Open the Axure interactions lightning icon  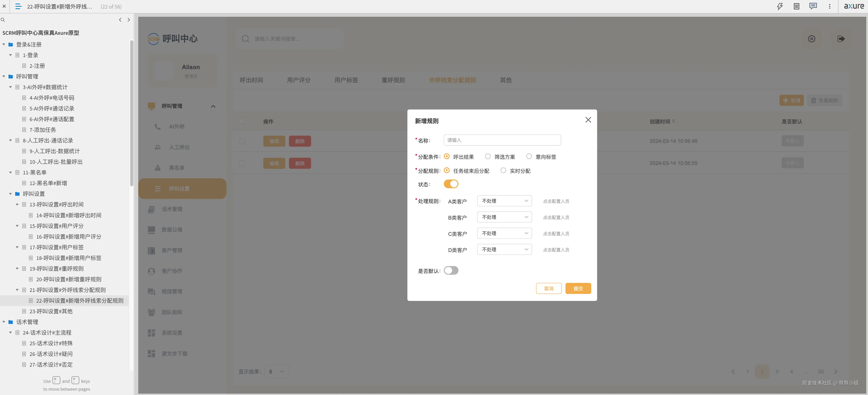[x=780, y=6]
